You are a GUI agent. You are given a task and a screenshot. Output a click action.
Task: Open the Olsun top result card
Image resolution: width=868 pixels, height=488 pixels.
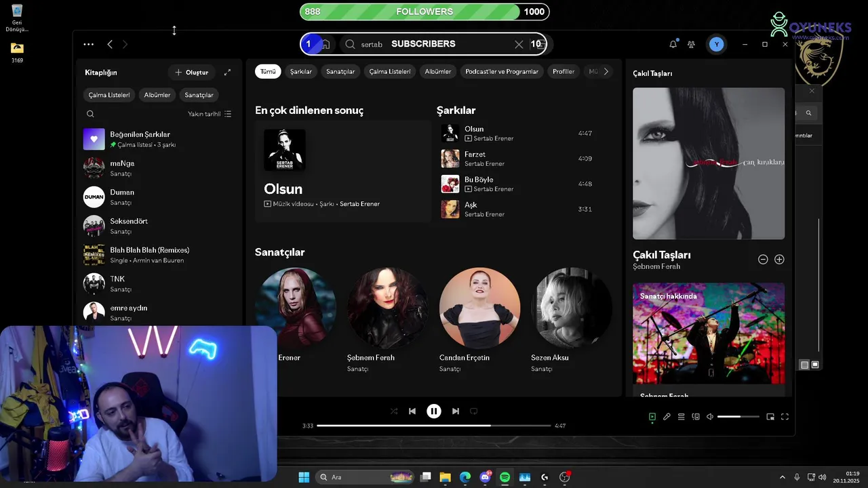pyautogui.click(x=343, y=171)
